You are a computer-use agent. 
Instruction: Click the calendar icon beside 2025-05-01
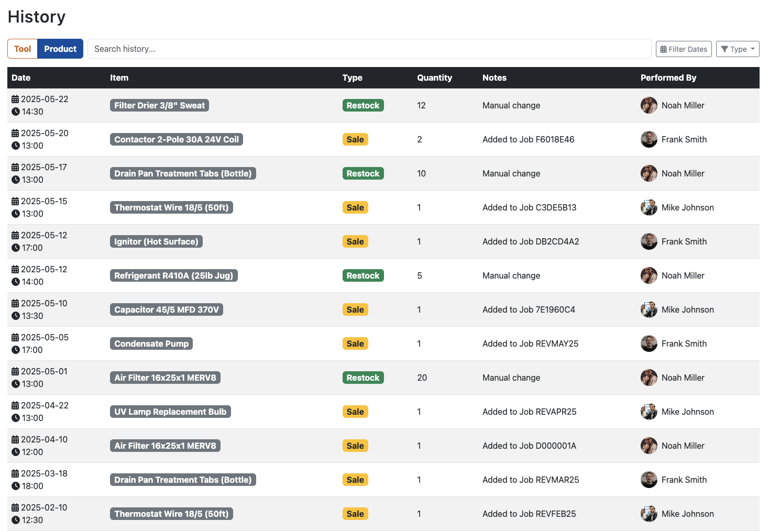tap(15, 371)
